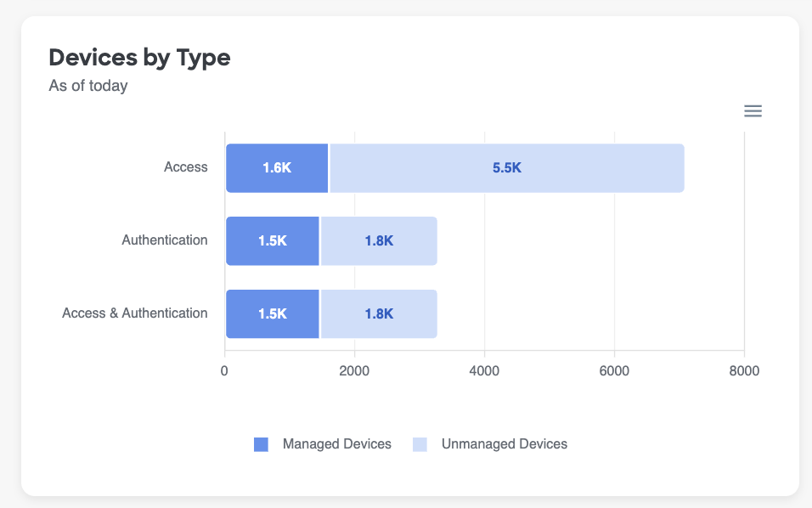This screenshot has height=508, width=812.
Task: Open the chart hamburger menu
Action: (x=753, y=111)
